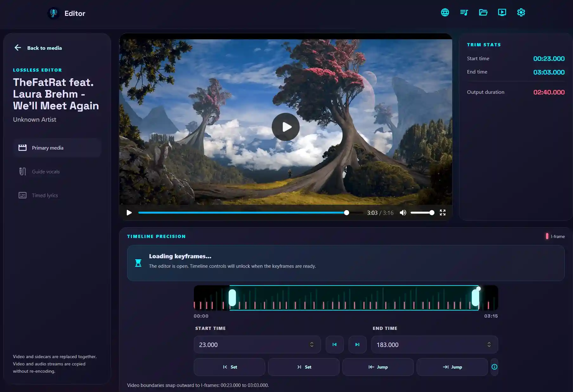Open the video player icon in header
573x392 pixels.
point(502,12)
